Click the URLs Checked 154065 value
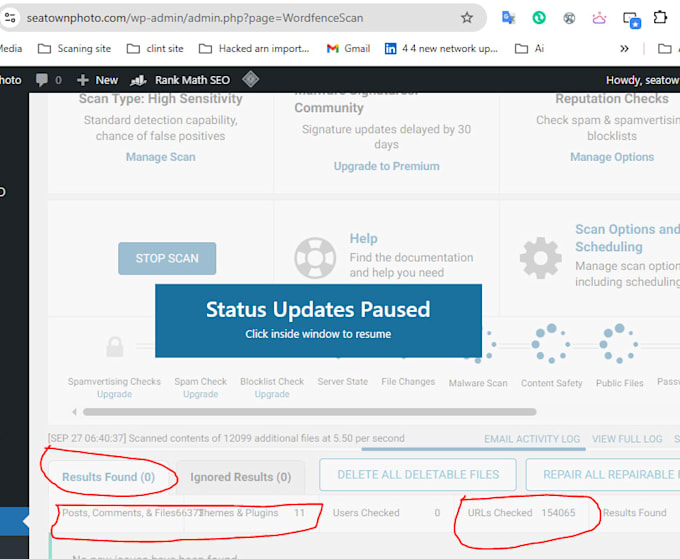The width and height of the screenshot is (680, 559). click(x=558, y=513)
